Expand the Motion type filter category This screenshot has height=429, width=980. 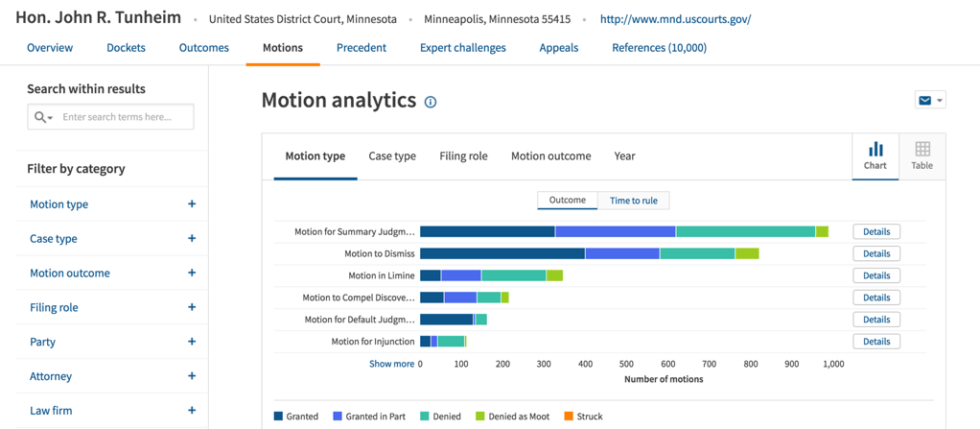click(x=192, y=204)
